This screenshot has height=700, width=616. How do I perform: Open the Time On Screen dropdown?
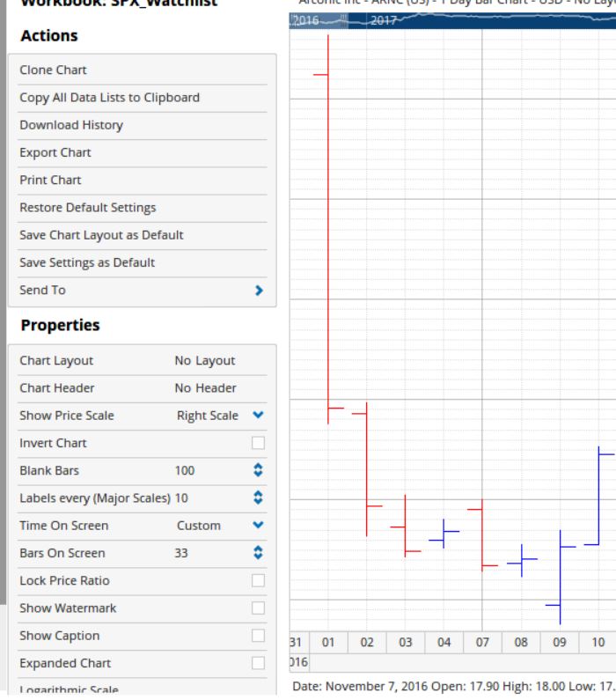click(258, 525)
